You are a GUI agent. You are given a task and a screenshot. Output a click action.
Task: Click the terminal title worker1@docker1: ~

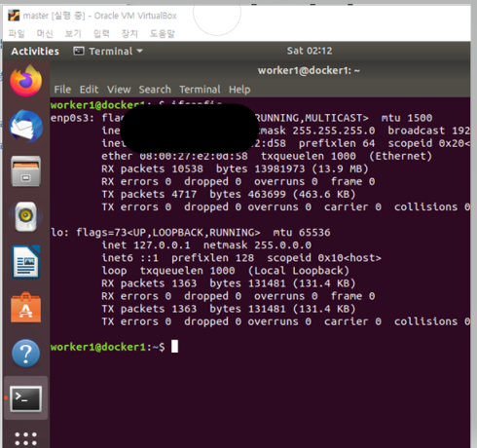click(309, 70)
